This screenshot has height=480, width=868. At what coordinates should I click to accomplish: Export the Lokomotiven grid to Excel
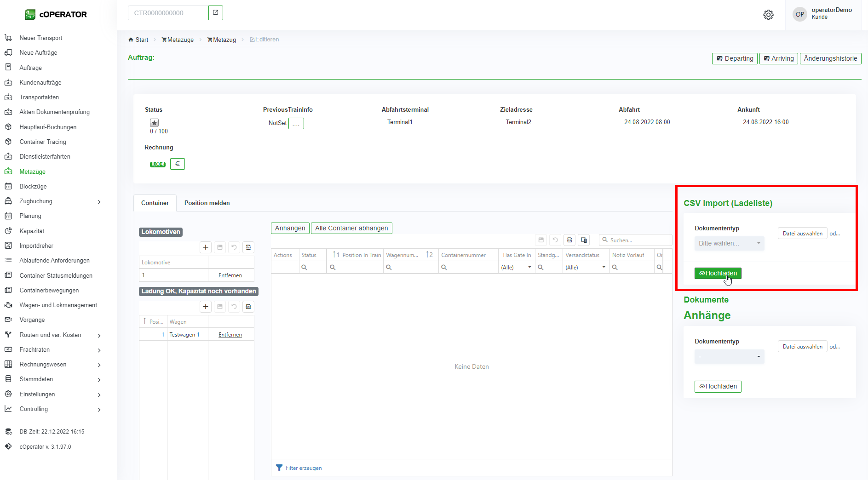[248, 247]
